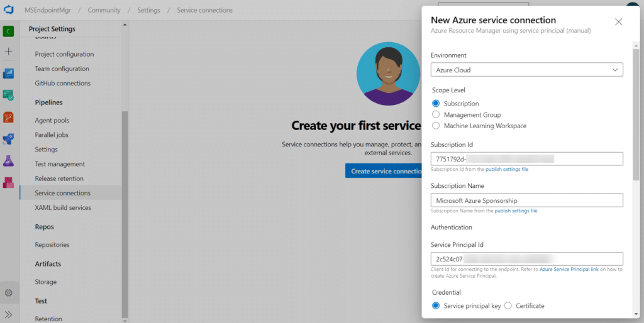Click the sidebar scroll up arrow
The image size is (644, 323).
[125, 25]
